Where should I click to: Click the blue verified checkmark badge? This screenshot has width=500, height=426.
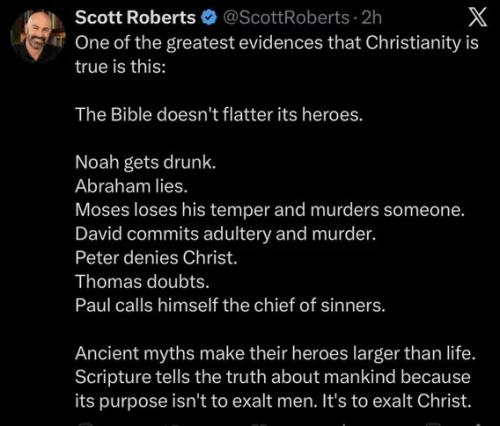click(209, 18)
